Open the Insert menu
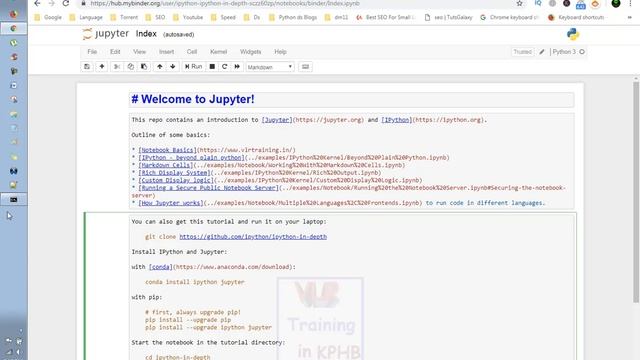The height and width of the screenshot is (360, 640). click(167, 52)
